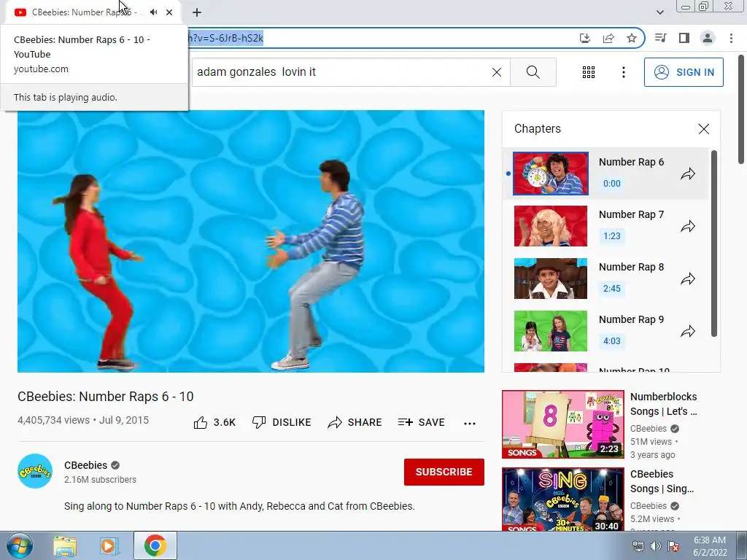Viewport: 747px width, 560px height.
Task: Jump to the 4:03 timestamp
Action: coord(612,341)
